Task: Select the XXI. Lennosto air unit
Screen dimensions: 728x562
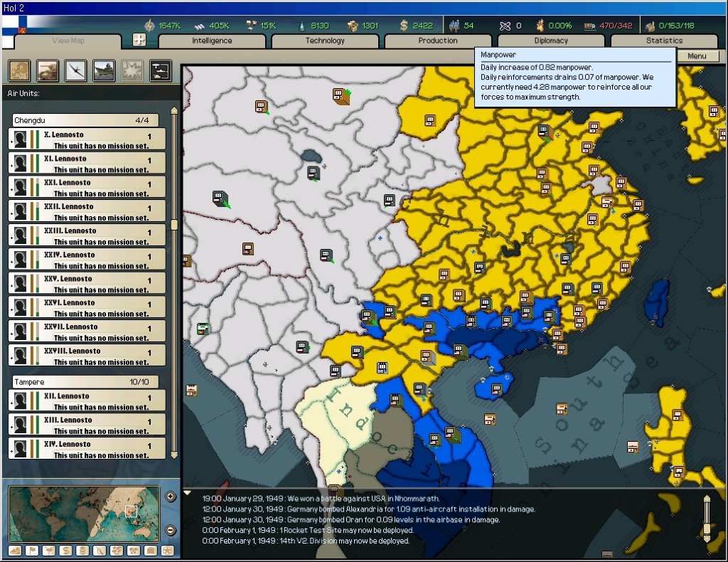Action: (x=87, y=188)
